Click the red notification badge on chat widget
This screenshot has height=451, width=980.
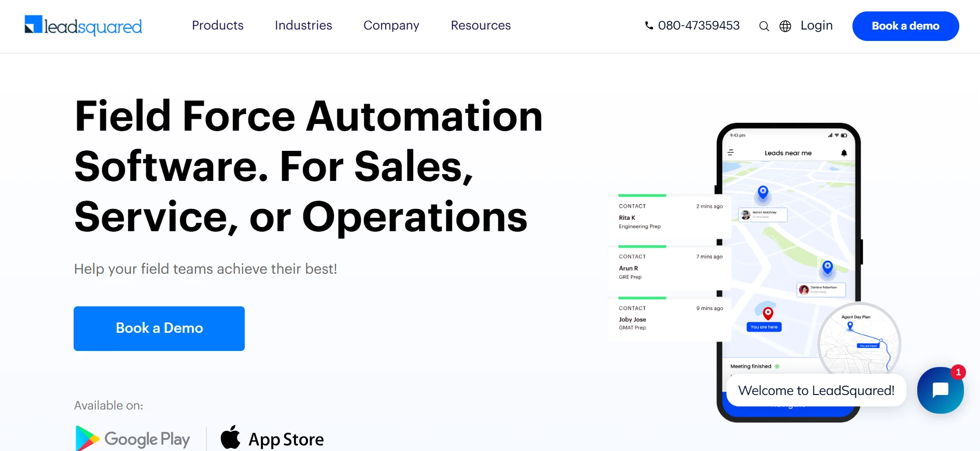[958, 372]
